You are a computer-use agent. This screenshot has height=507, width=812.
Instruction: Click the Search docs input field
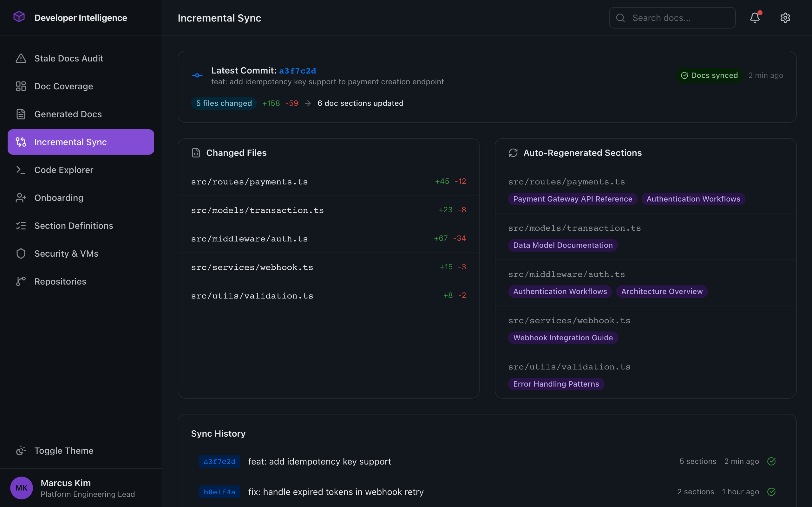[671, 17]
